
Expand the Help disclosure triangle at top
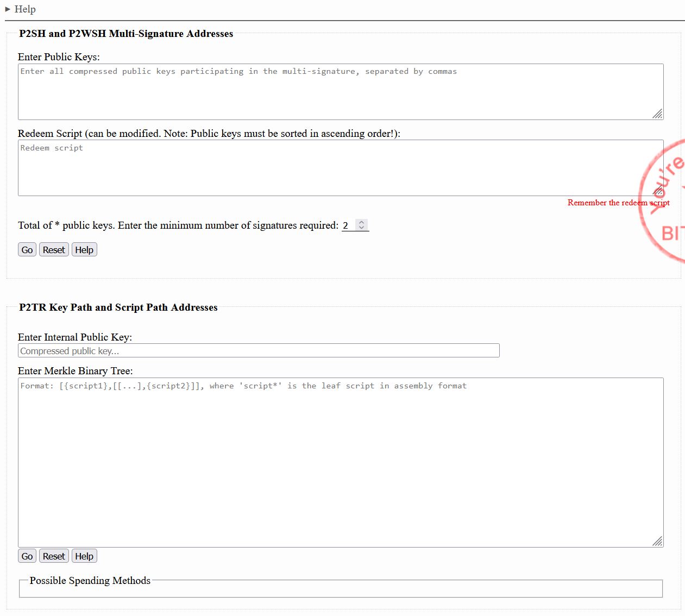8,9
